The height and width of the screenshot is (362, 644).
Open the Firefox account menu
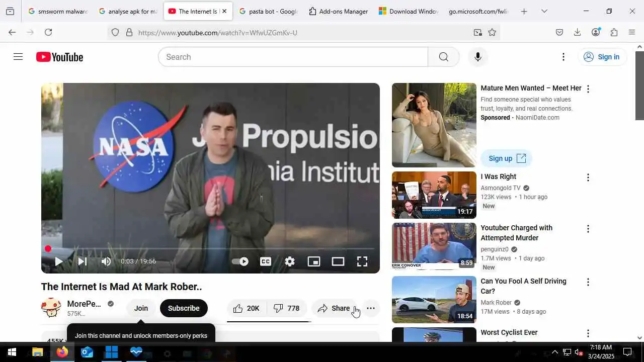pyautogui.click(x=596, y=32)
